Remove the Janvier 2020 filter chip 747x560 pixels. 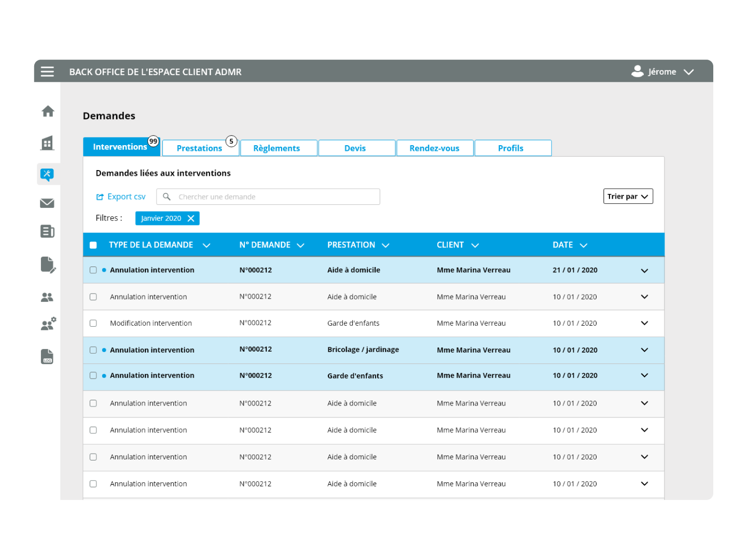click(x=190, y=218)
